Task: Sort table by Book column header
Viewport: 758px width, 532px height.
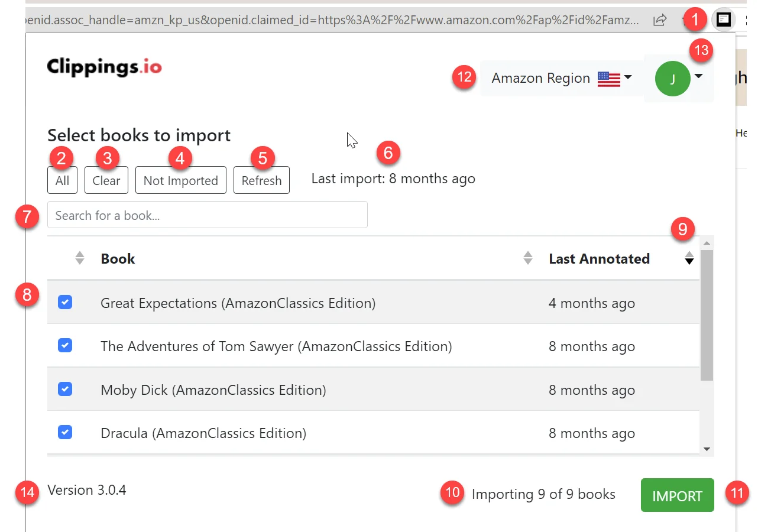Action: (118, 258)
